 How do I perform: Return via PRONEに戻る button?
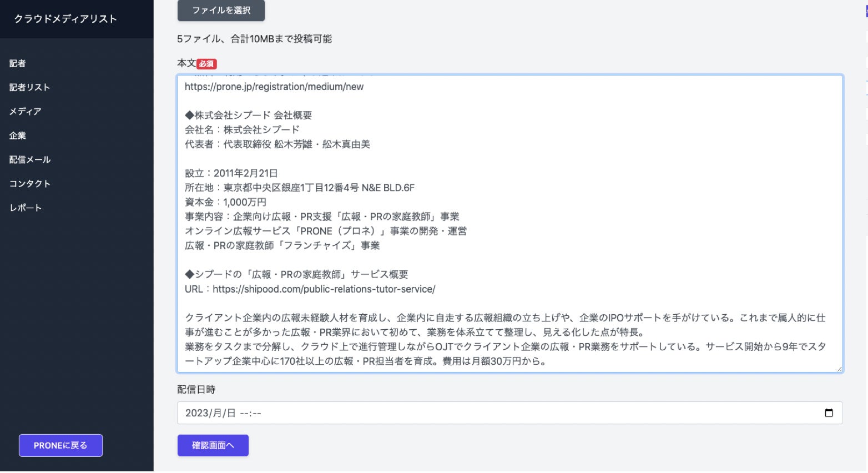(x=61, y=445)
